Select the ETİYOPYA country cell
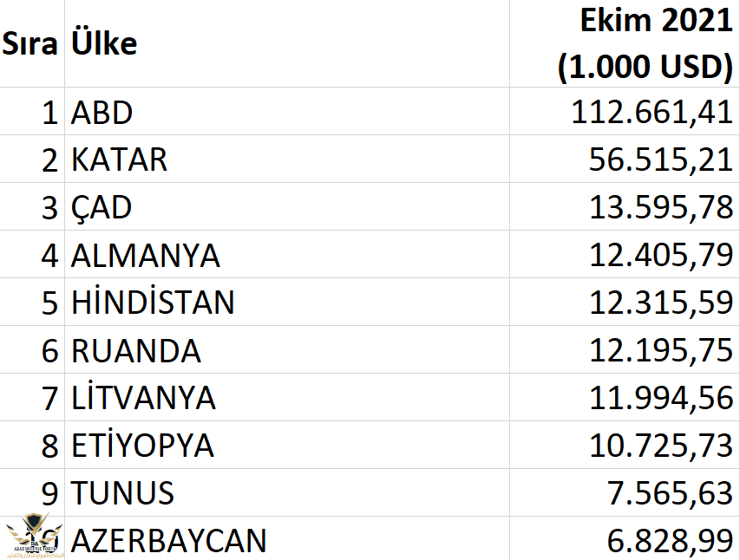 (x=287, y=445)
